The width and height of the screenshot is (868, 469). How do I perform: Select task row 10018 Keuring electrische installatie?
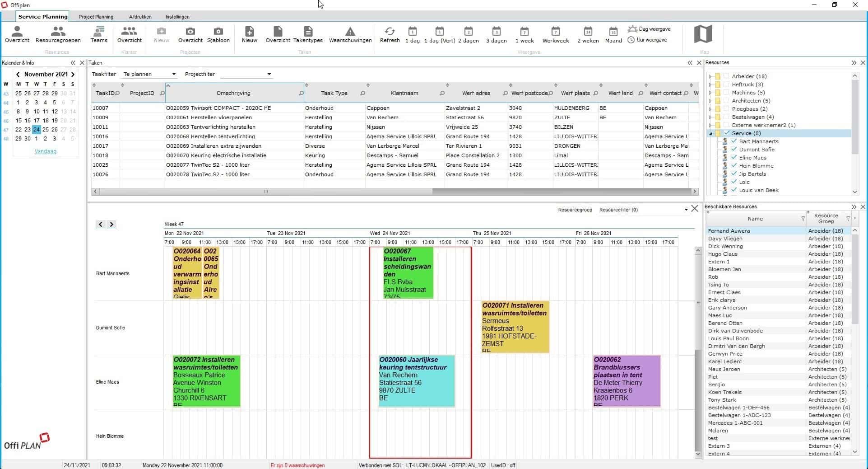click(x=395, y=155)
